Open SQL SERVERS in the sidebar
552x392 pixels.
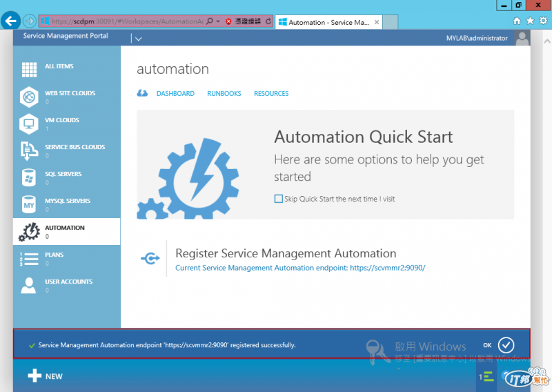click(x=63, y=174)
